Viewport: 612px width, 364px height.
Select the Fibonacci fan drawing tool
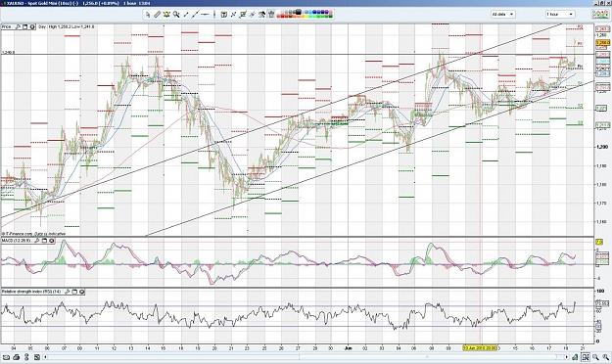click(x=252, y=15)
